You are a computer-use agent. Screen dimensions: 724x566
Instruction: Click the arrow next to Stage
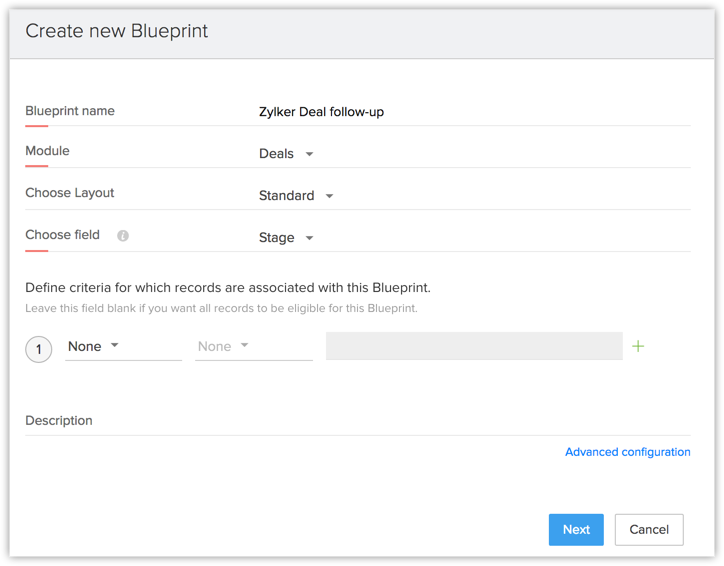[x=309, y=238]
